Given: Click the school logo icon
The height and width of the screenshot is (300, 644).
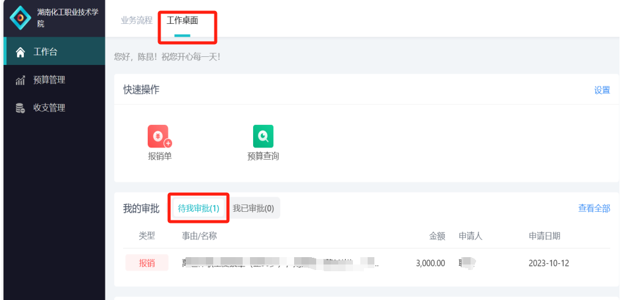Looking at the screenshot, I should point(20,18).
